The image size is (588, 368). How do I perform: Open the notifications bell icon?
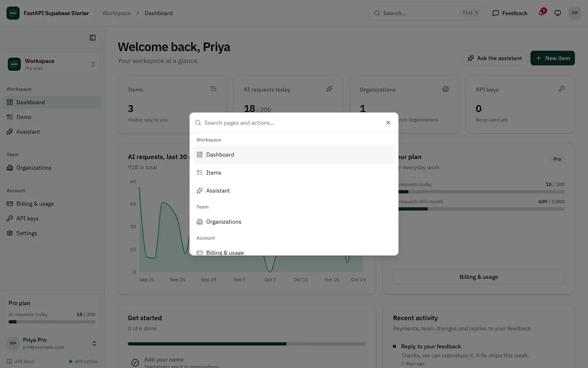541,13
